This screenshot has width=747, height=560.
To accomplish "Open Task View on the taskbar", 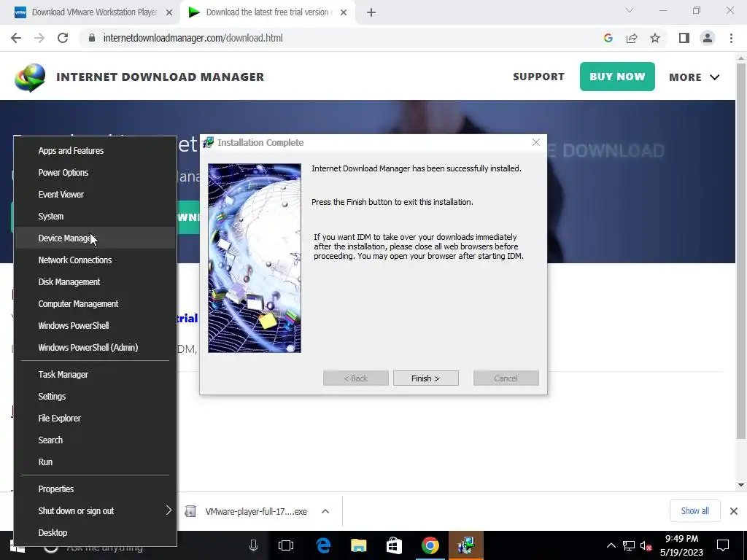I will tap(286, 545).
